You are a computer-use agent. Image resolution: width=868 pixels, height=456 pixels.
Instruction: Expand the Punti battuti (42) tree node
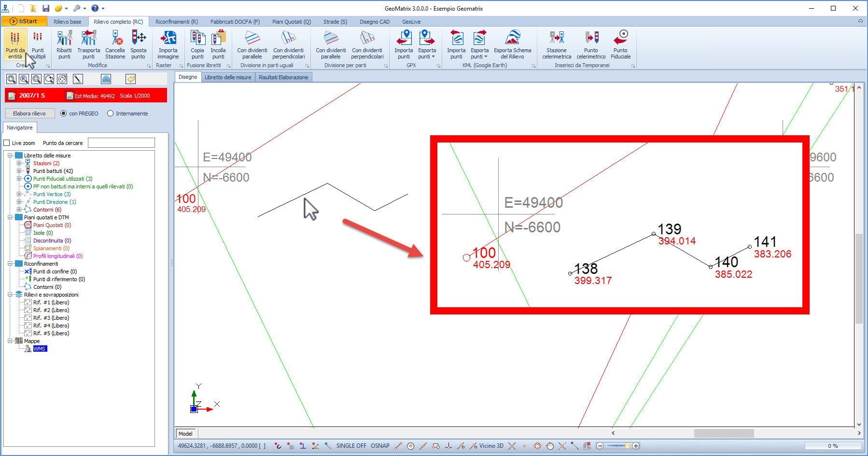coord(19,171)
